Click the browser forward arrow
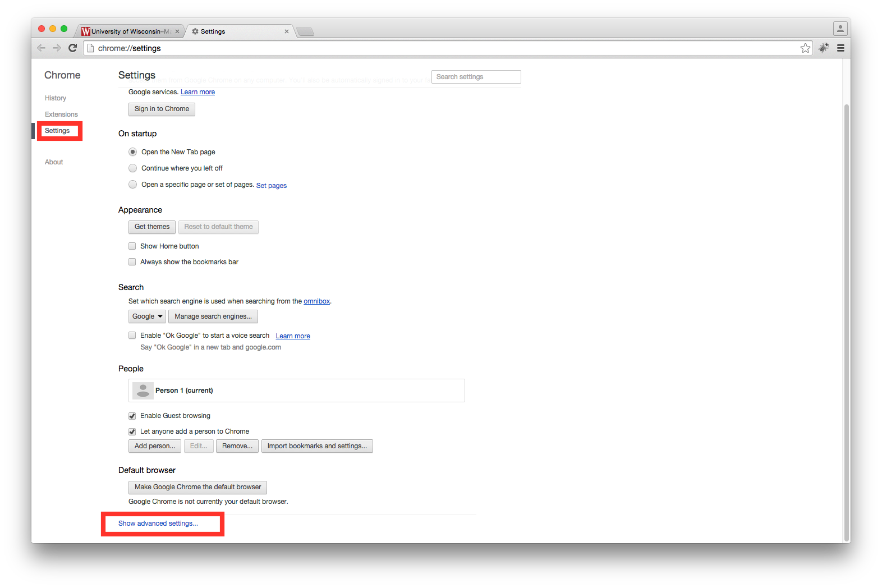The height and width of the screenshot is (588, 882). 57,48
